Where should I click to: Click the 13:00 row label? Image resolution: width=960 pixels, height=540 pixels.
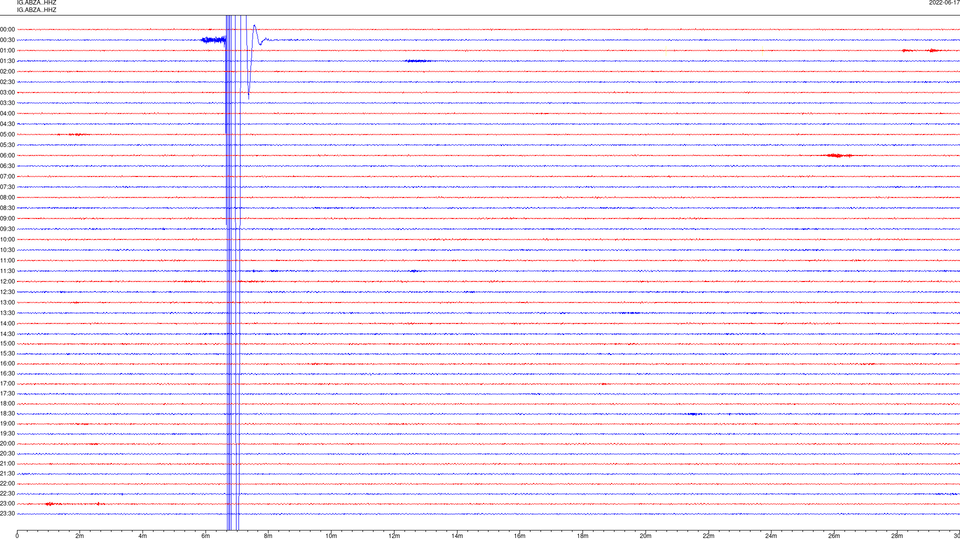[x=7, y=302]
